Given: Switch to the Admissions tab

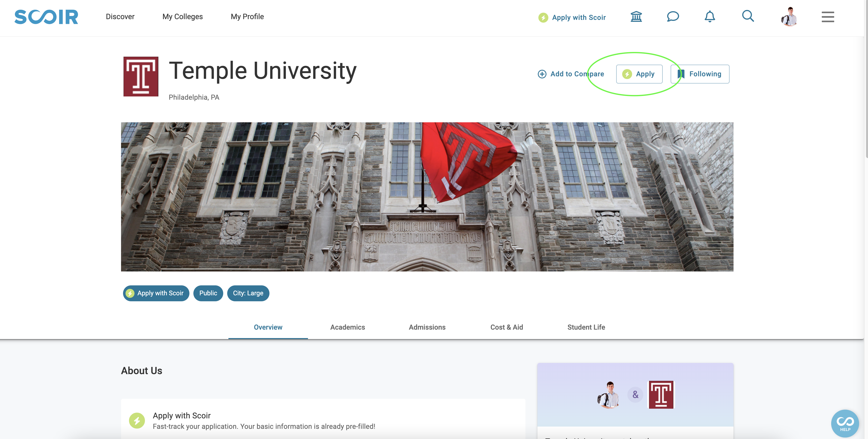Looking at the screenshot, I should coord(427,327).
